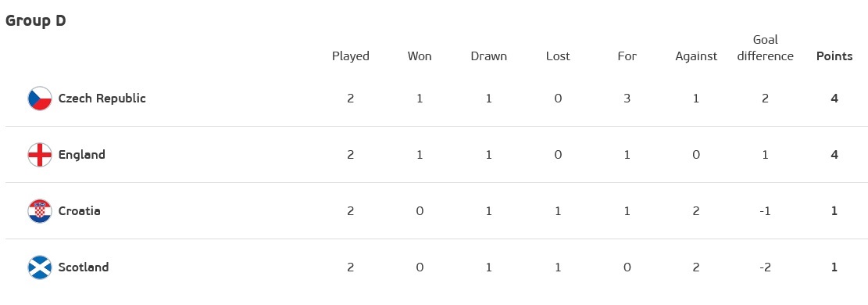This screenshot has width=868, height=305.
Task: Click the Against column header
Action: 696,56
